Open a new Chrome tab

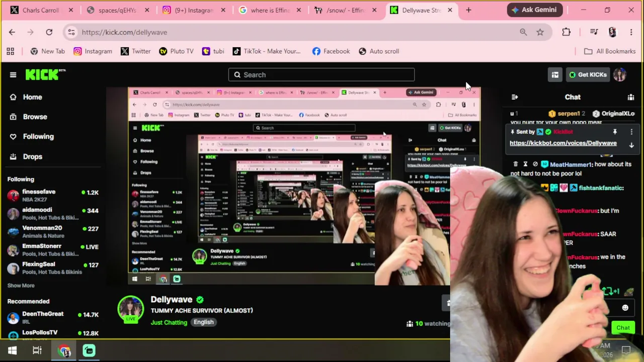tap(468, 10)
